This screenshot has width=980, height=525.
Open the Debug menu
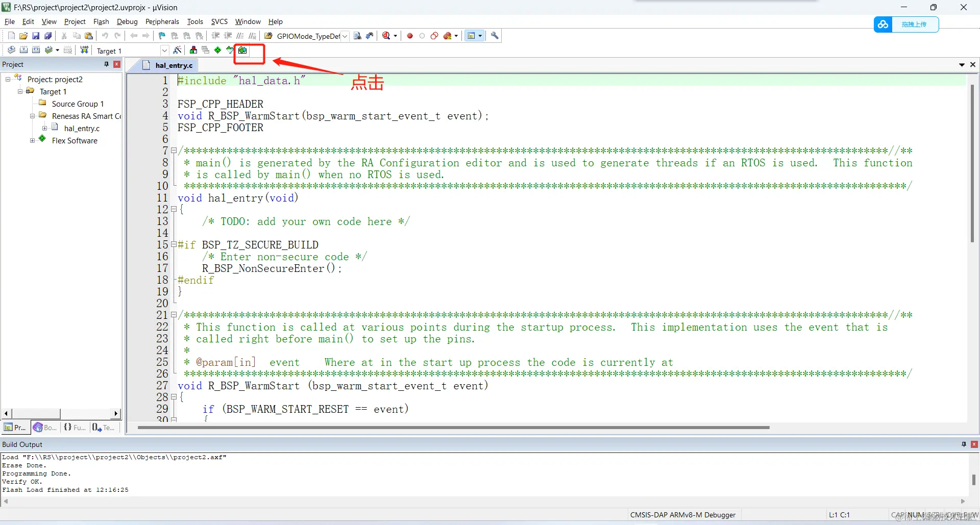point(127,21)
